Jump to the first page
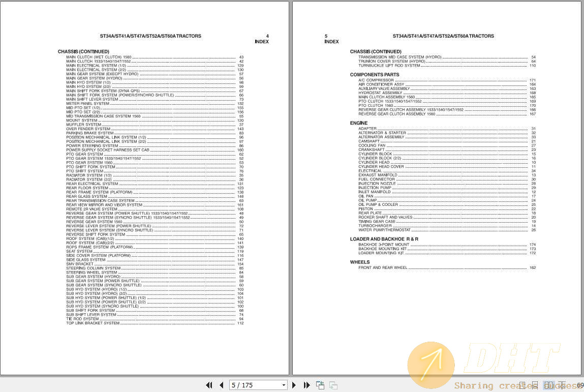Screen dimensions: 584x392 [x=209, y=385]
